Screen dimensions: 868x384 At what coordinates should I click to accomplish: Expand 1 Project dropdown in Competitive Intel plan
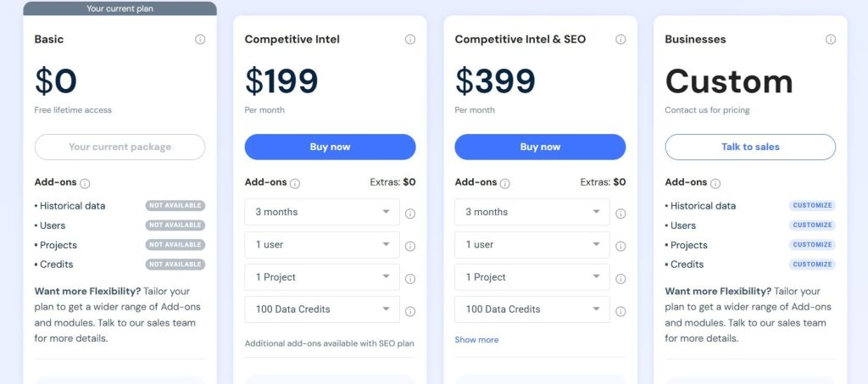322,277
